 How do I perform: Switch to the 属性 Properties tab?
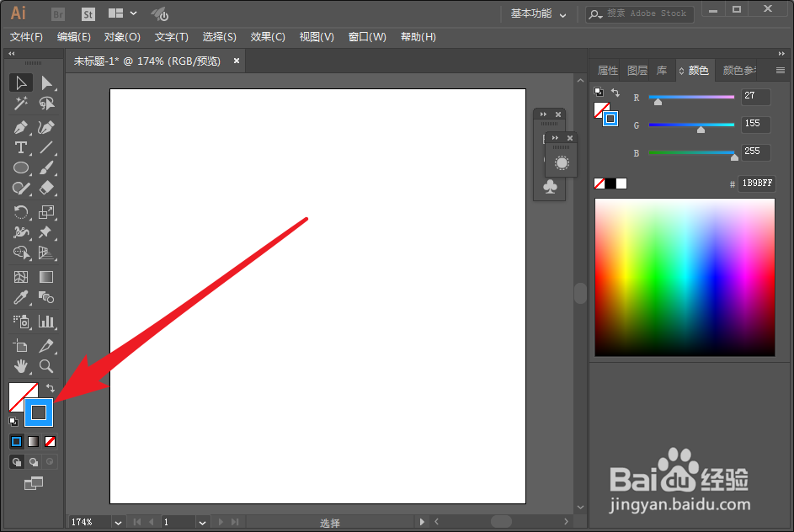[x=608, y=71]
